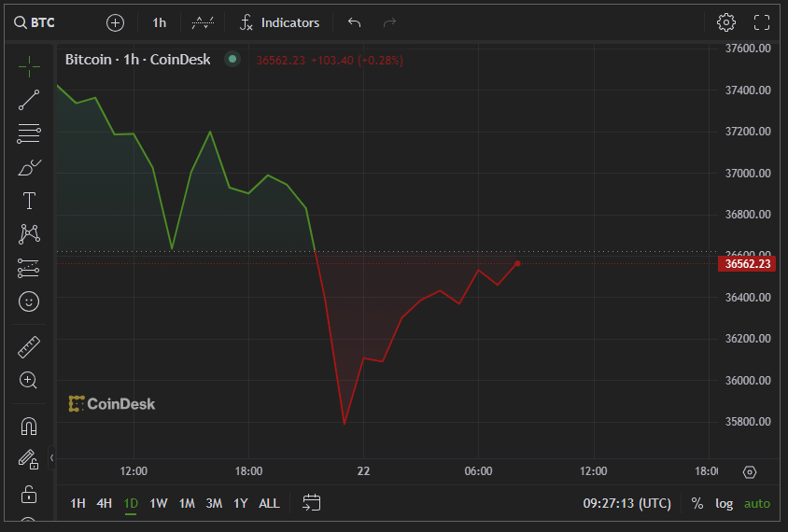The width and height of the screenshot is (788, 532).
Task: Click the 06:00 time axis label
Action: click(x=478, y=471)
